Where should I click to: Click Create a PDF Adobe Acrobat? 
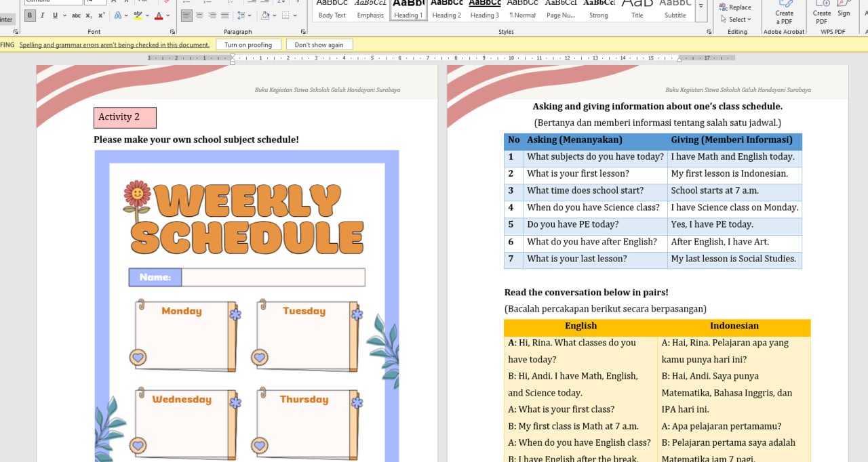coord(785,13)
